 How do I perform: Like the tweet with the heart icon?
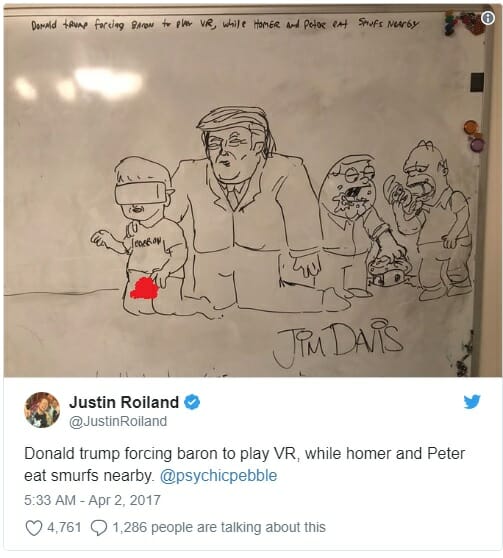[34, 527]
